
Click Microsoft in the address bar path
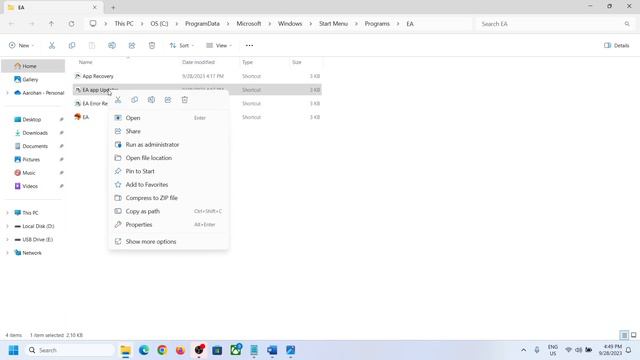point(249,24)
